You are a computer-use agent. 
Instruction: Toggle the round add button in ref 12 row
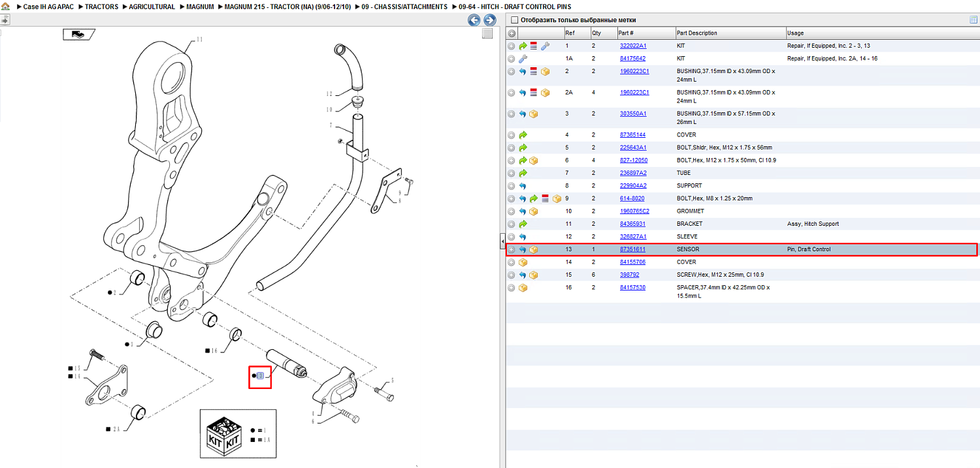(x=512, y=237)
